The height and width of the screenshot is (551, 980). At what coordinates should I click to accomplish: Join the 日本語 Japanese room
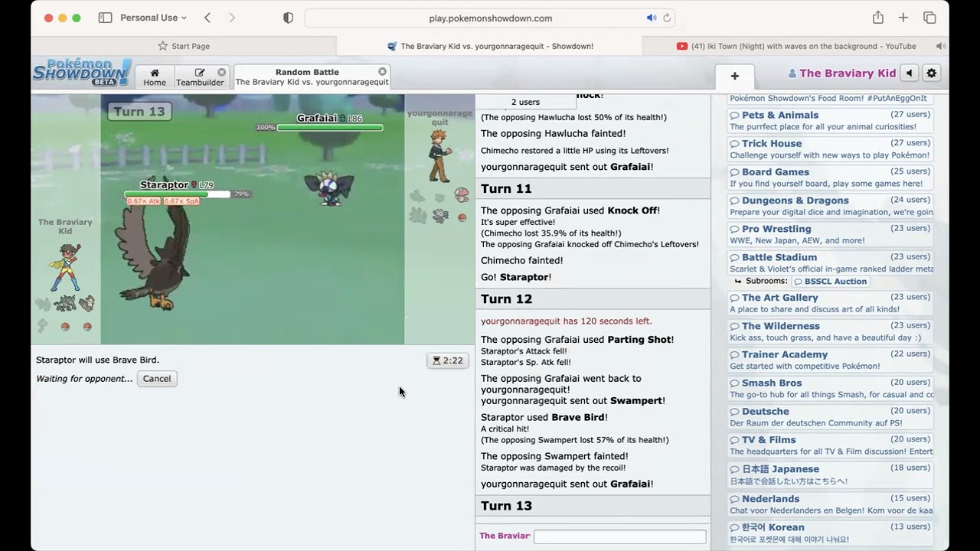tap(830, 474)
